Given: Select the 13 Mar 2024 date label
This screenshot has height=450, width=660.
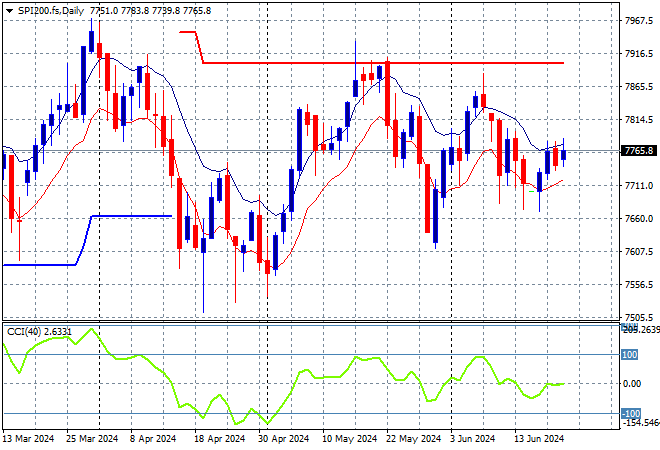Looking at the screenshot, I should (x=29, y=439).
